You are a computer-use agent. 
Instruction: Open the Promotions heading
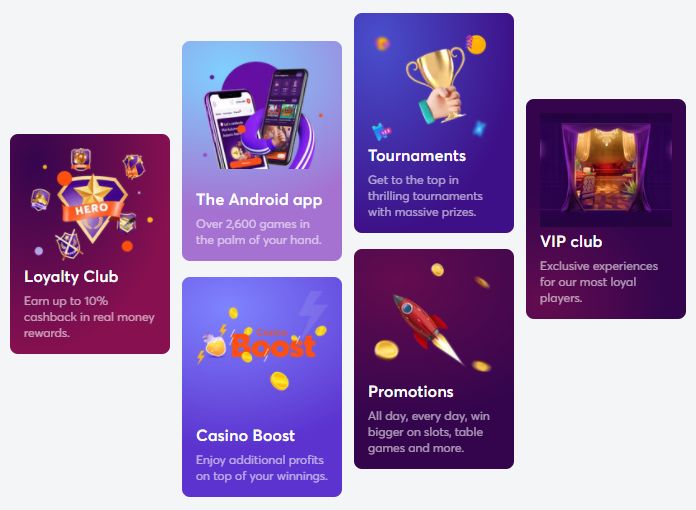(x=411, y=391)
